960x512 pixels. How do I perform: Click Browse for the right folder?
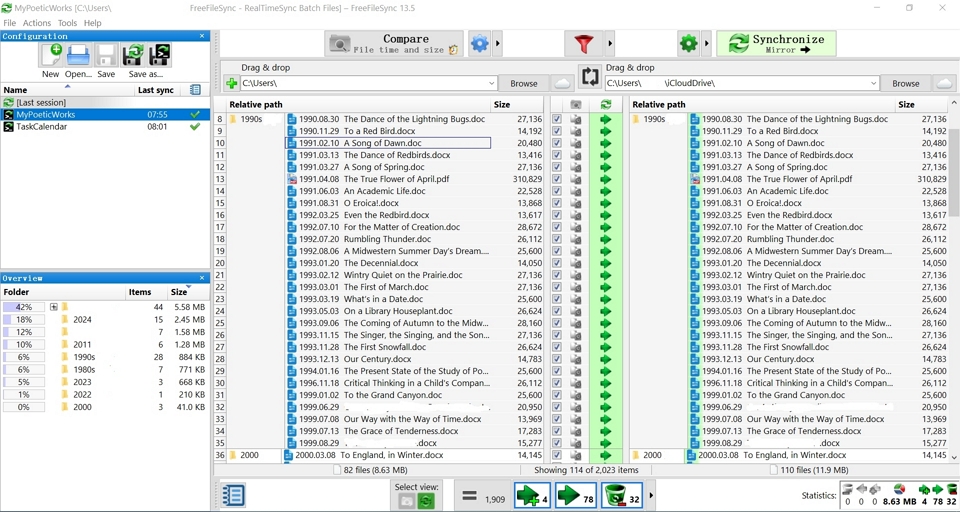(x=906, y=83)
